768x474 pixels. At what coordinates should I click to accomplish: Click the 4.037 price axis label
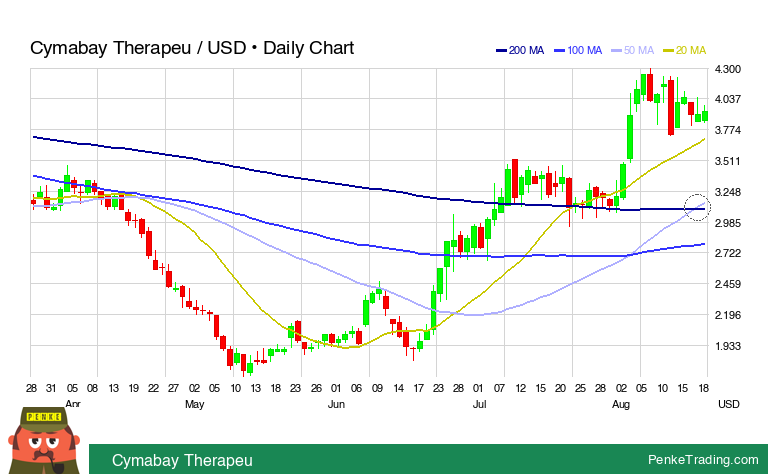coord(727,99)
